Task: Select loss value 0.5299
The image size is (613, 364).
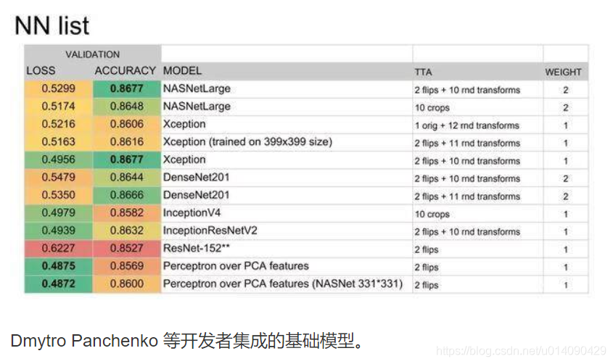Action: coord(58,88)
